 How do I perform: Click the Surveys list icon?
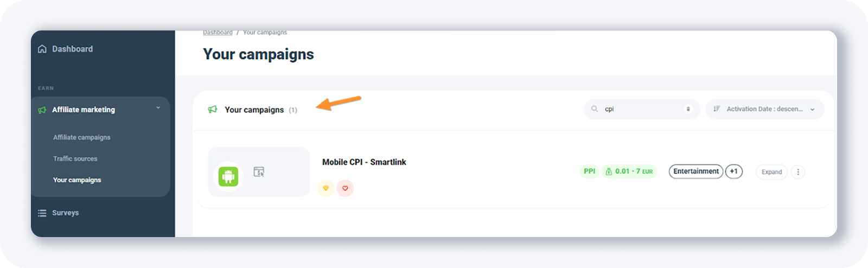[x=42, y=213]
